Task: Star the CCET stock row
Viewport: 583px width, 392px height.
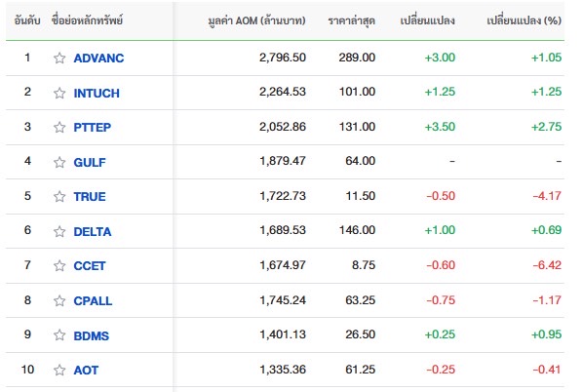Action: tap(59, 265)
